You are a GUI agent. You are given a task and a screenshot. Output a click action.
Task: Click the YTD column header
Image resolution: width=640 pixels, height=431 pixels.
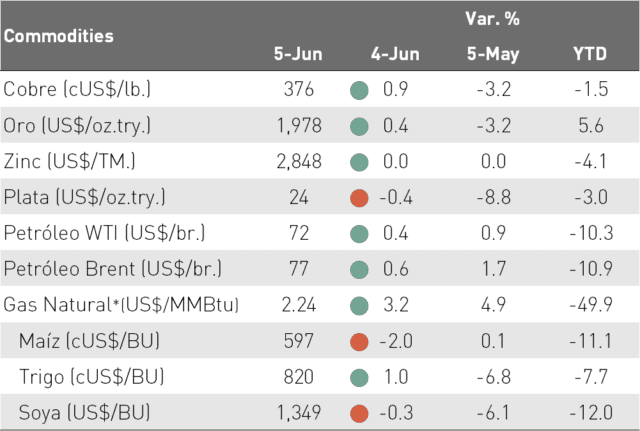[x=590, y=54]
